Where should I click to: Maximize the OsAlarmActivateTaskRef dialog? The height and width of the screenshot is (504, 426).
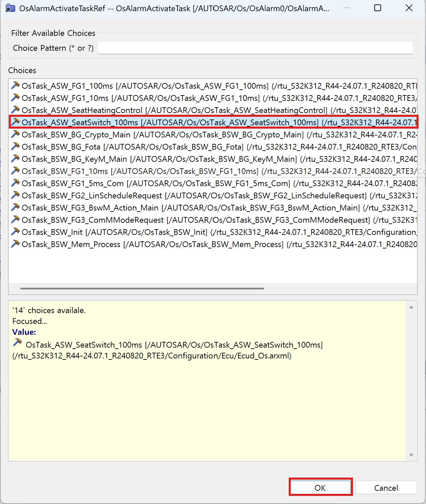click(x=378, y=8)
